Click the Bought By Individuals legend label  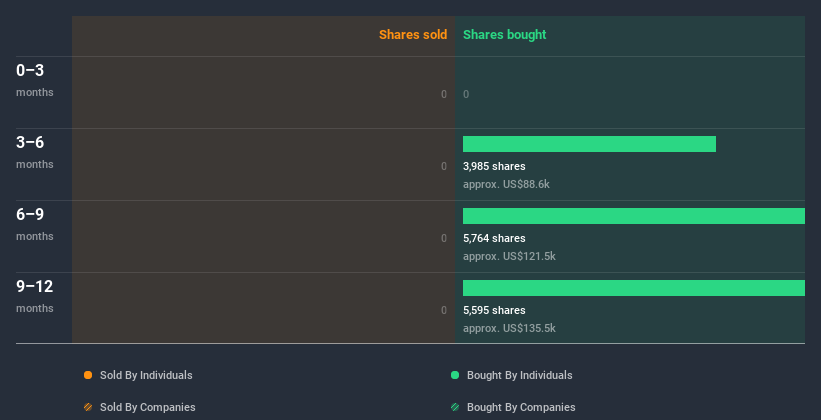pos(519,375)
